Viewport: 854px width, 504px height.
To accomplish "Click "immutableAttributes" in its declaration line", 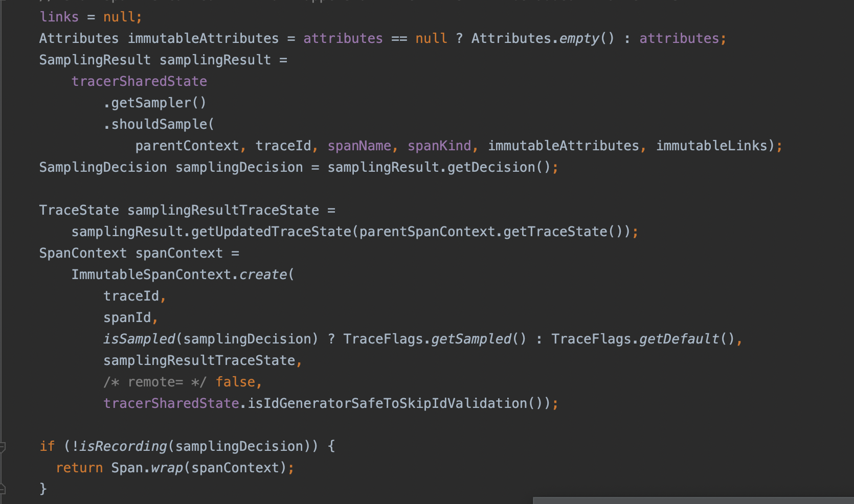I will pos(203,38).
